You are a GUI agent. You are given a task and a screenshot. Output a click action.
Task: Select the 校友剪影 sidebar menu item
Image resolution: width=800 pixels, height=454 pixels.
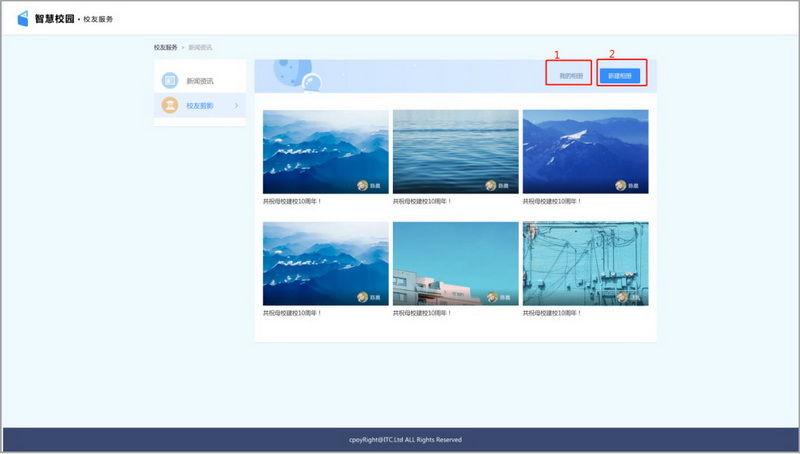(x=200, y=105)
